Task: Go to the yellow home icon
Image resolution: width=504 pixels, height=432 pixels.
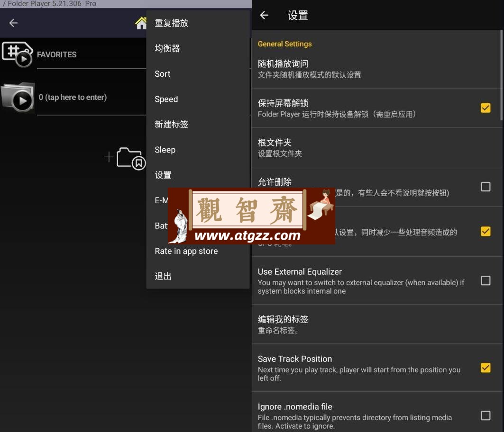Action: (x=141, y=23)
